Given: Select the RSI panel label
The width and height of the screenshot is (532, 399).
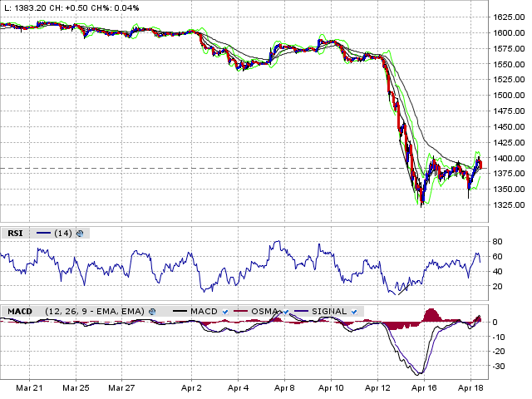Looking at the screenshot, I should pyautogui.click(x=15, y=234).
